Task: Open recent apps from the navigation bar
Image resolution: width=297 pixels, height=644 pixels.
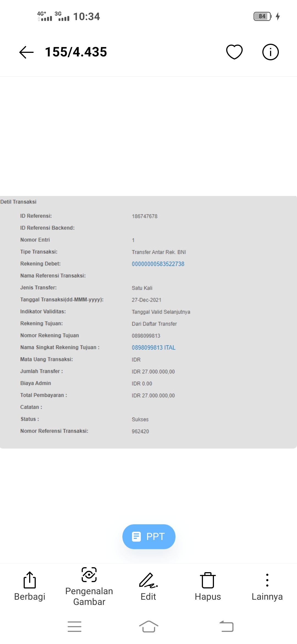Action: pyautogui.click(x=75, y=627)
